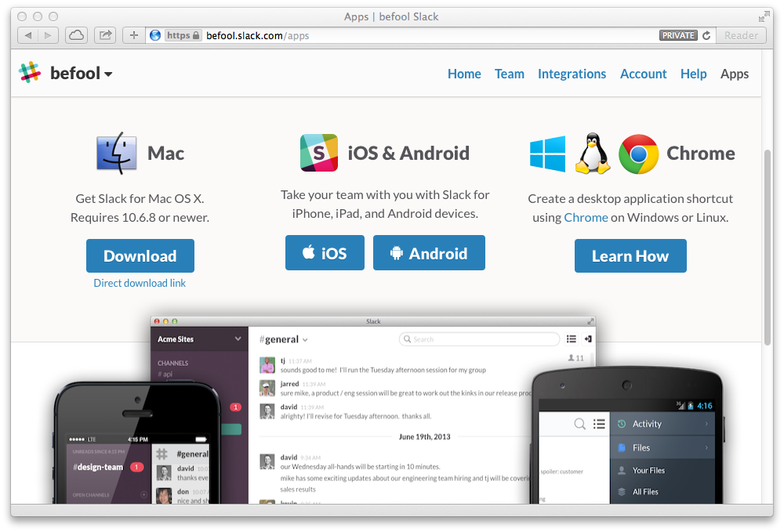
Task: Open the befool team dropdown menu
Action: click(82, 74)
